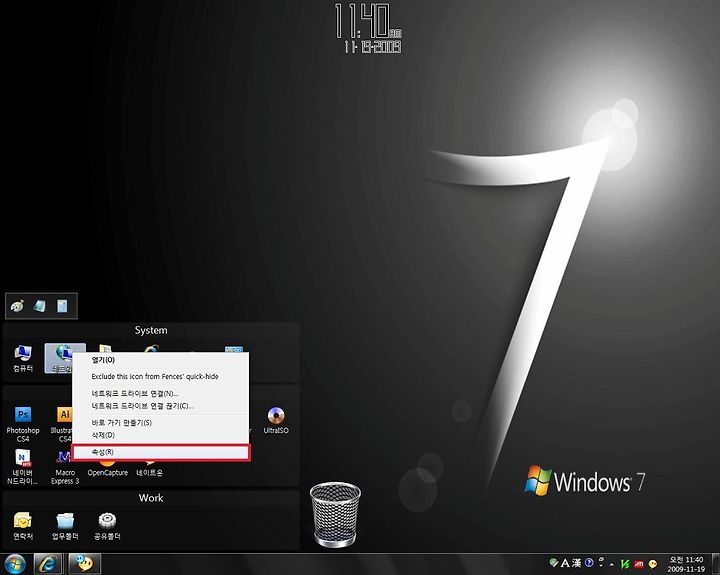The width and height of the screenshot is (720, 575).
Task: Choose 네트워크 드라이브 연결(N)... menu item
Action: click(161, 394)
